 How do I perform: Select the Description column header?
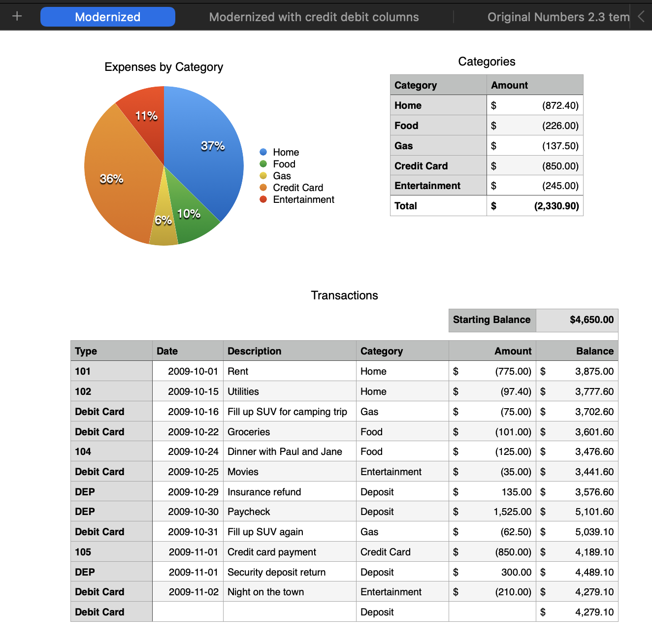(290, 351)
